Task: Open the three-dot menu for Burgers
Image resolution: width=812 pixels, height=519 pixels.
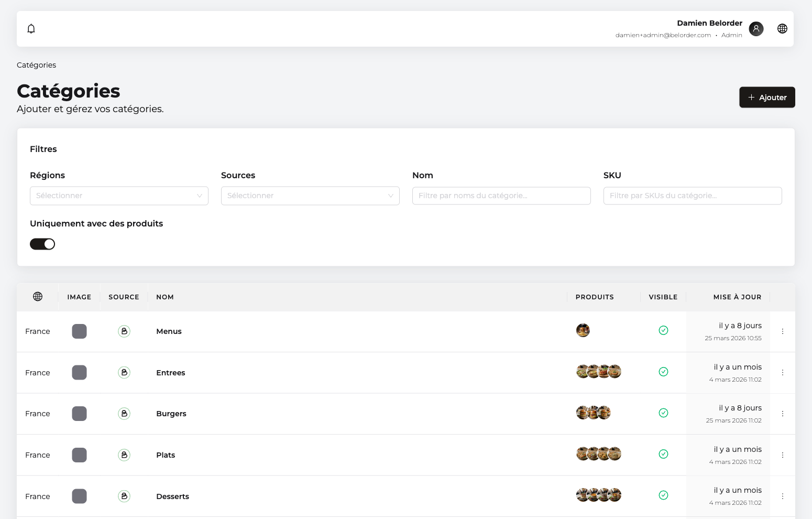Action: [x=783, y=414]
